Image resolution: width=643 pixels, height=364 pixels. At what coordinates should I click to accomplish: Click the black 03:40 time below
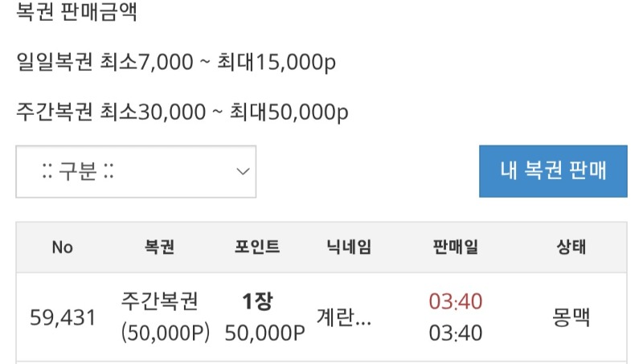[x=456, y=333]
